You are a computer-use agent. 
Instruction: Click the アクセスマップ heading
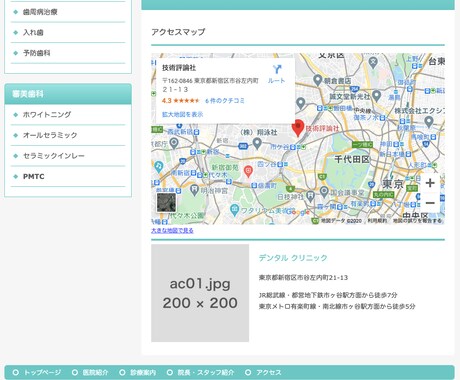[x=178, y=32]
